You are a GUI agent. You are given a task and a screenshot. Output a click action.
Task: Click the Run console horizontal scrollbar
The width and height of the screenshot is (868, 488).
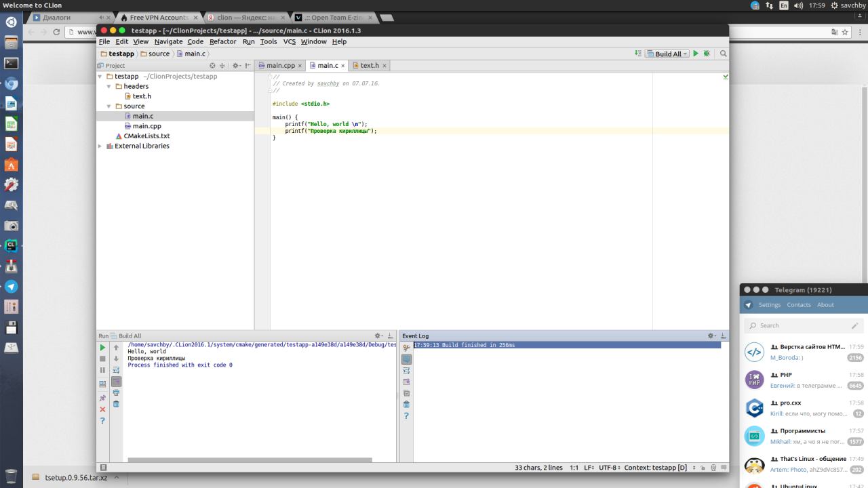pos(250,460)
